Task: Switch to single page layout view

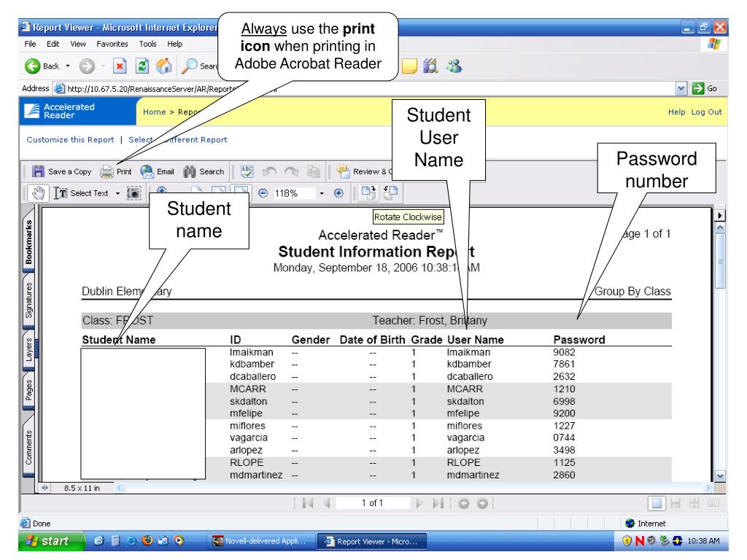Action: [x=657, y=503]
